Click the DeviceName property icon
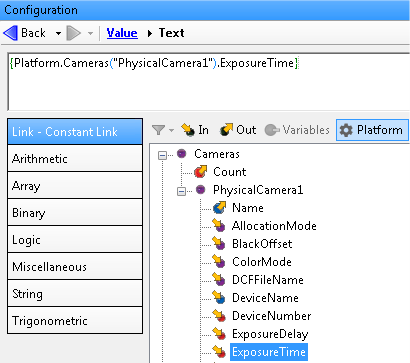Viewport: 410px width, 363px height. click(219, 298)
